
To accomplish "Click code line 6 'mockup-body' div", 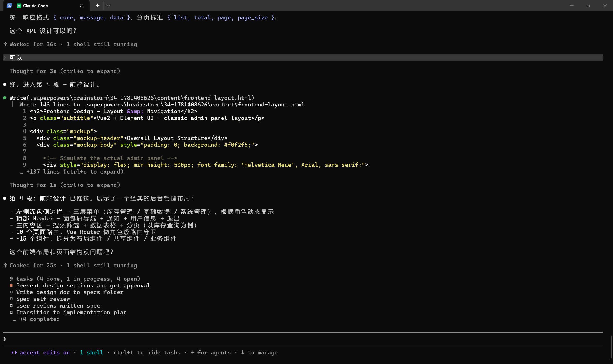I will 147,145.
